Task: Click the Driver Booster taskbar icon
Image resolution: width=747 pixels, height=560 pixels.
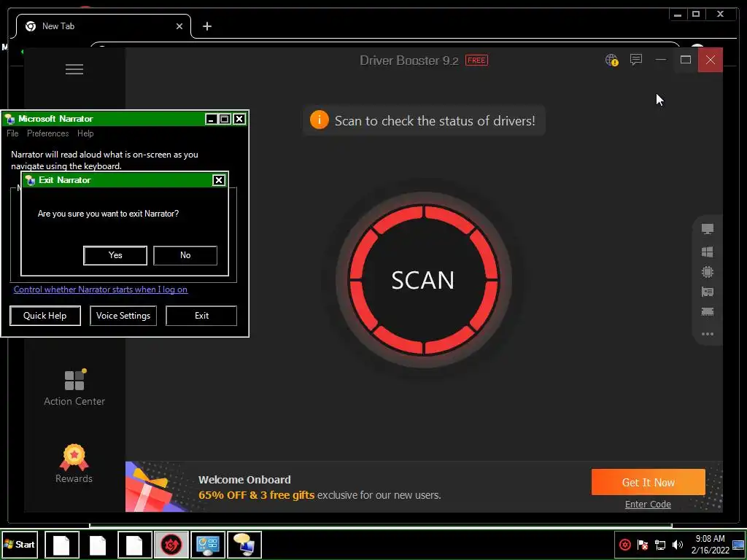Action: click(171, 545)
